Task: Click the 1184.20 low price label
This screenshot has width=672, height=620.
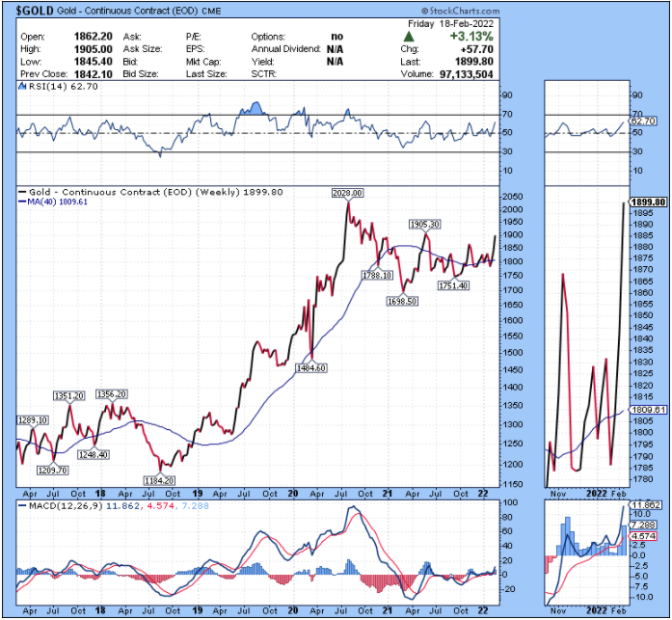Action: [158, 479]
